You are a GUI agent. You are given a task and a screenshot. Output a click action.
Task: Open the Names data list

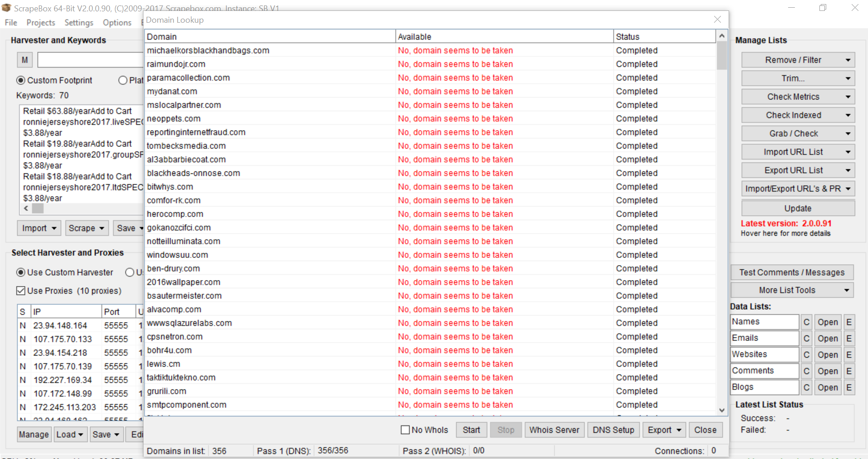pos(828,322)
